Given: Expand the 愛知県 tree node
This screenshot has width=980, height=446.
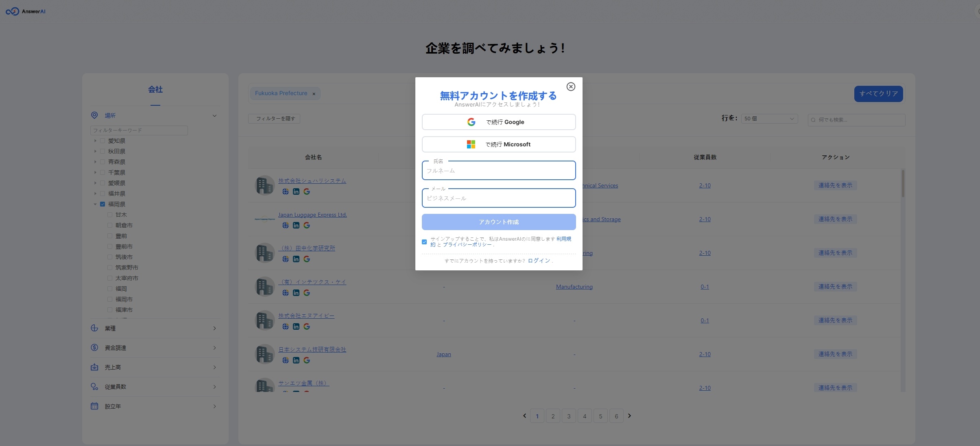Looking at the screenshot, I should (95, 141).
